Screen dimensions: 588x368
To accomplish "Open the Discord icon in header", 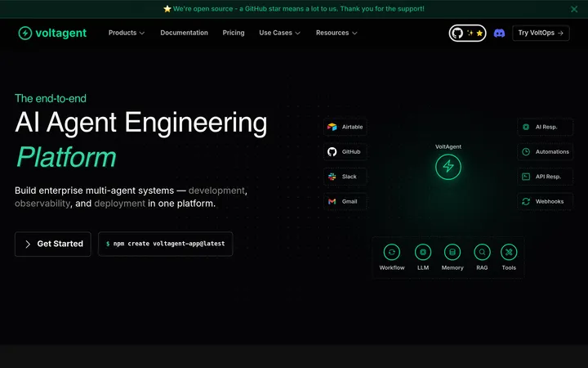I will (499, 33).
